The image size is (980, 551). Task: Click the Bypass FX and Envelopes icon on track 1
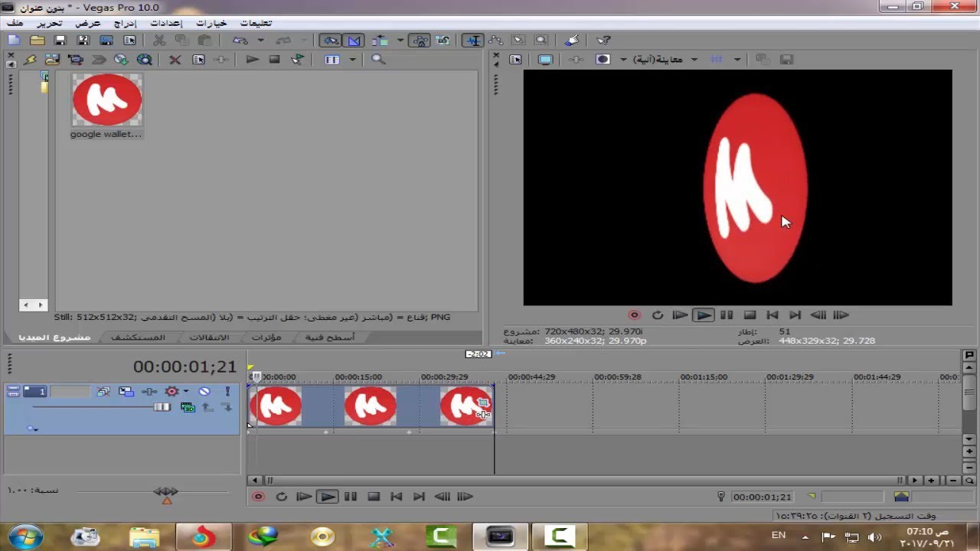(103, 392)
